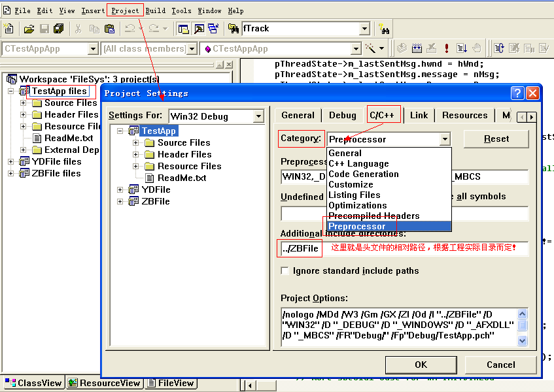Select the C/C++ settings tab
Viewport: 554px width, 392px height.
click(x=382, y=115)
